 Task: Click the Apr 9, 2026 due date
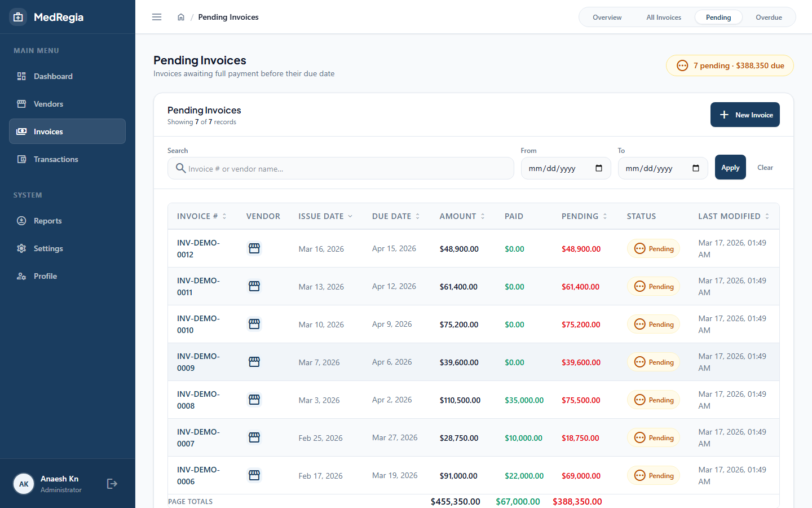point(392,324)
